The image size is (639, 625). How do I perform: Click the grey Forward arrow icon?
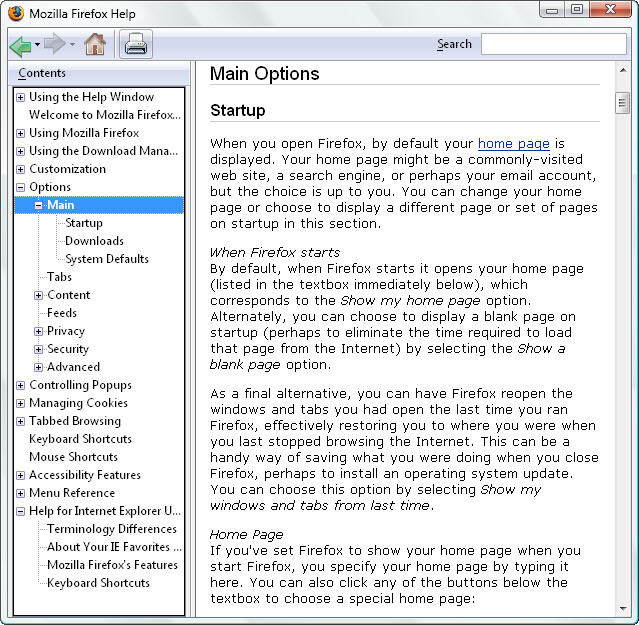[x=55, y=44]
